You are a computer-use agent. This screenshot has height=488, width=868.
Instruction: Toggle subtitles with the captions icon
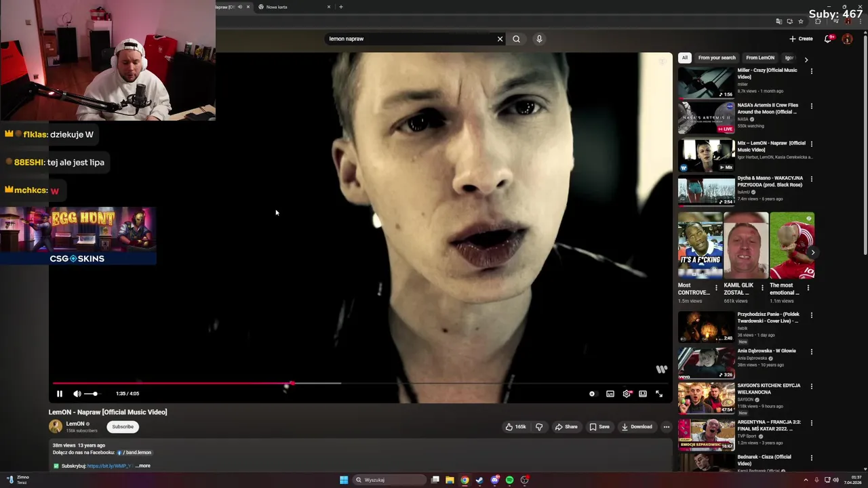(x=610, y=394)
